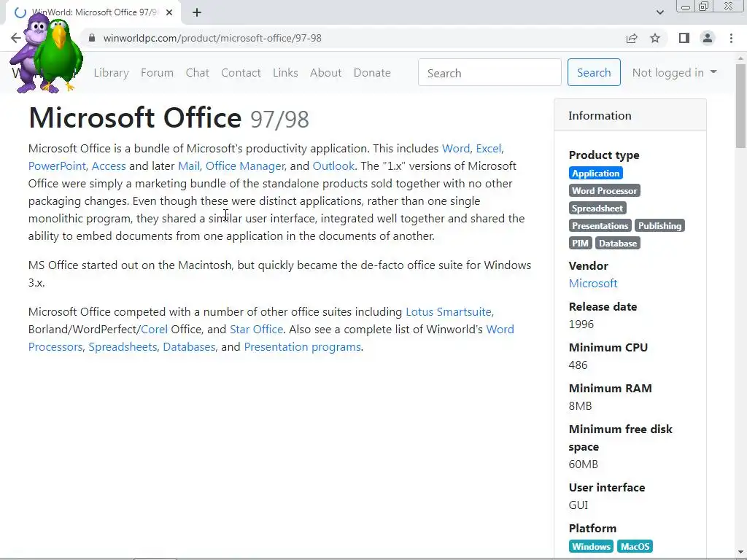Follow the Excel link
This screenshot has height=560, width=747.
(x=489, y=149)
